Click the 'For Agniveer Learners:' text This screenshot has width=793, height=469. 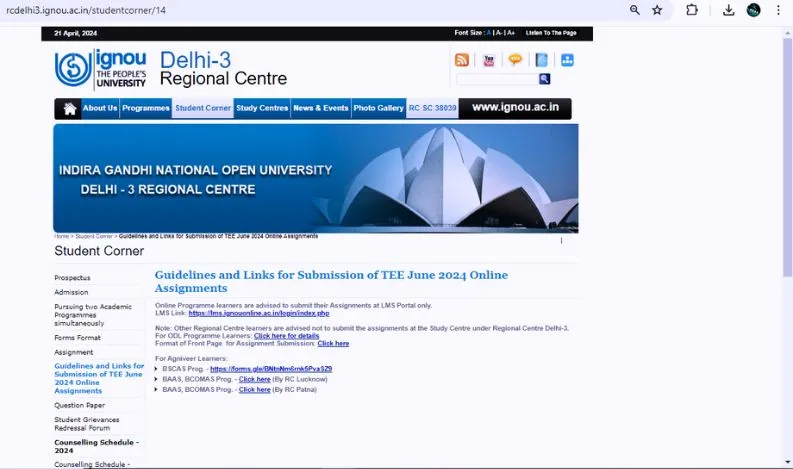pos(191,359)
